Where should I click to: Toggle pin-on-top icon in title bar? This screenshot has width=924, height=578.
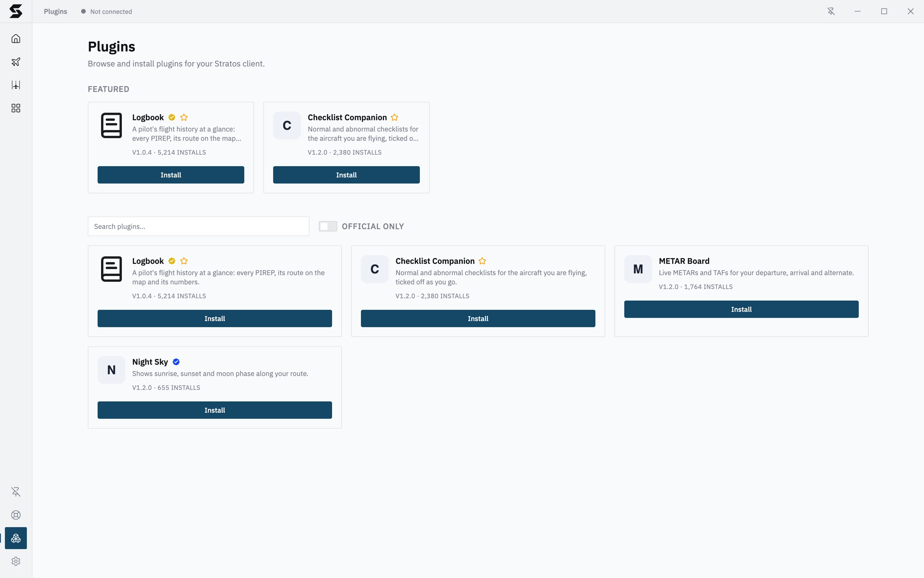click(831, 12)
